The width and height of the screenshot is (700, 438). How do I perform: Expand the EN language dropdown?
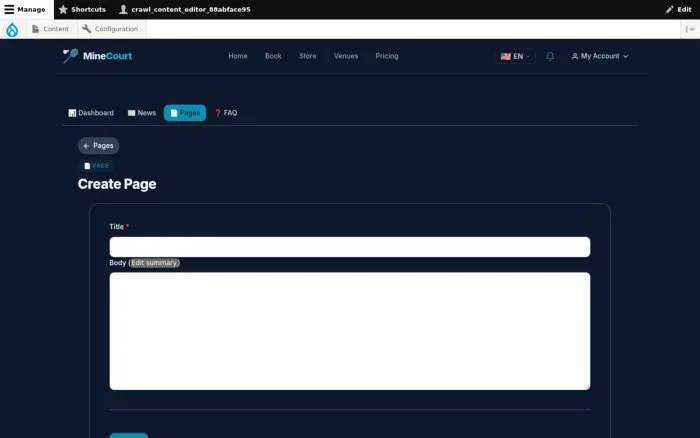515,56
